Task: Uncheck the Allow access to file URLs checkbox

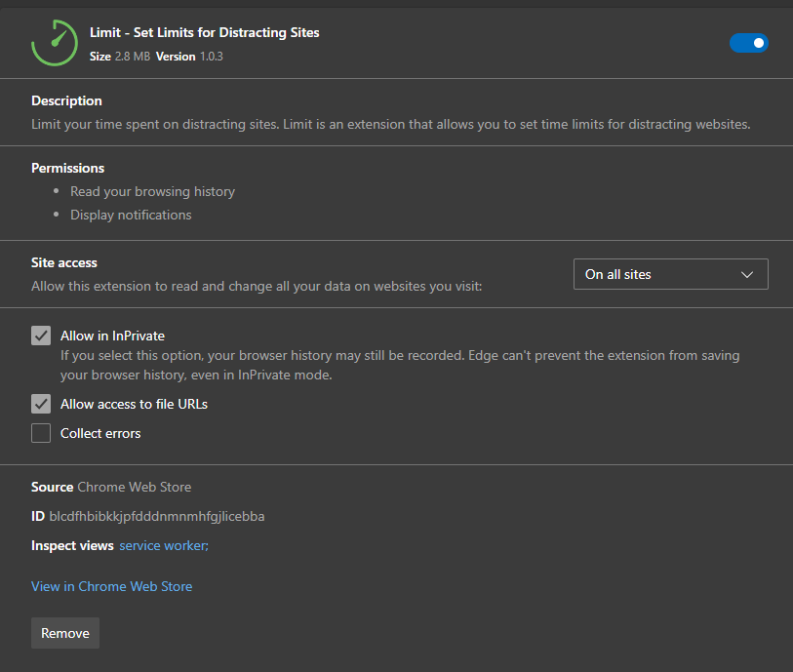Action: pyautogui.click(x=41, y=404)
